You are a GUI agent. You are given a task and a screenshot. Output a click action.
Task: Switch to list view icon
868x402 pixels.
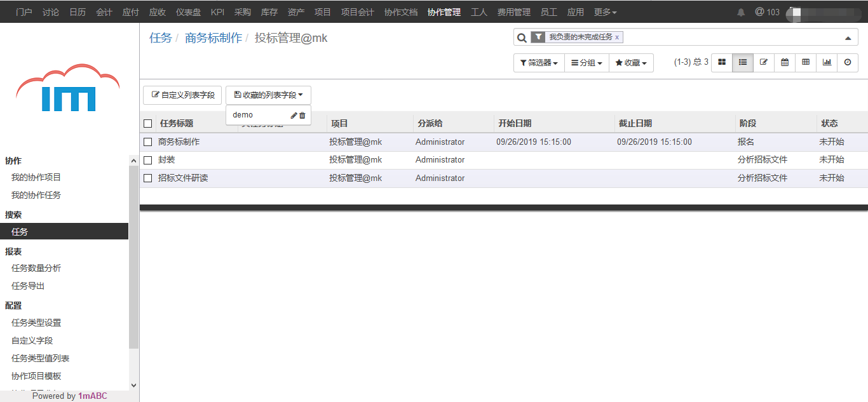743,62
